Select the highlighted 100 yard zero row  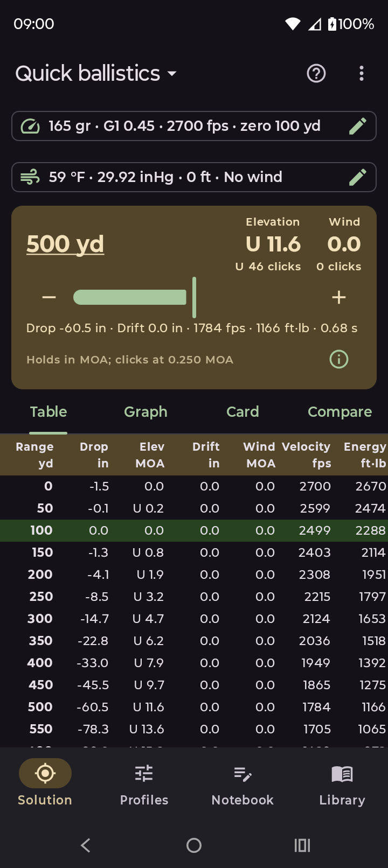coord(194,530)
